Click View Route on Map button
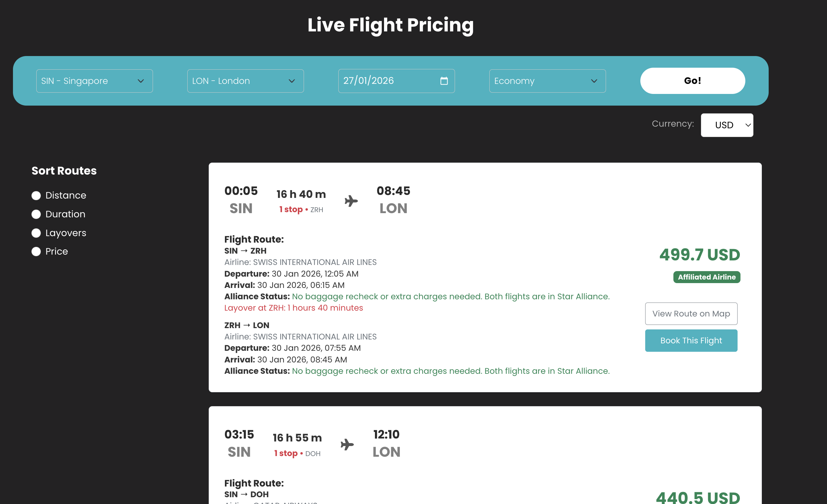 coord(691,314)
